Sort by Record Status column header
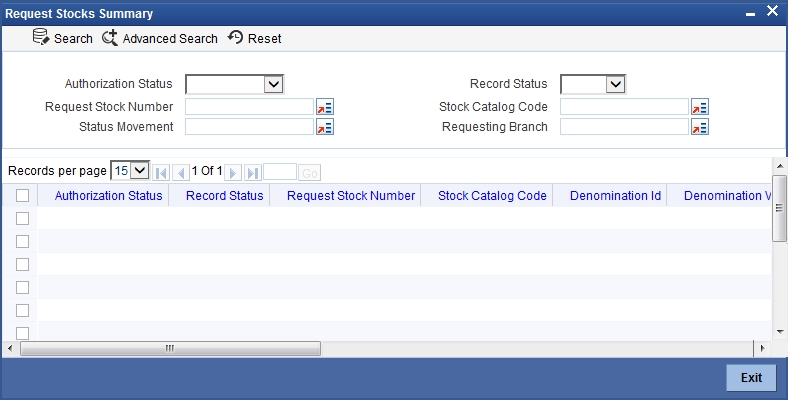 [225, 195]
